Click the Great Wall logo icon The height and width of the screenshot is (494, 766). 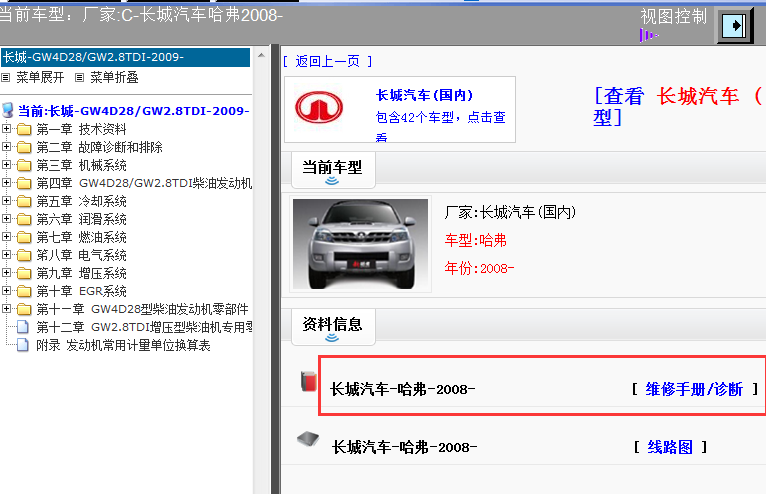[319, 107]
